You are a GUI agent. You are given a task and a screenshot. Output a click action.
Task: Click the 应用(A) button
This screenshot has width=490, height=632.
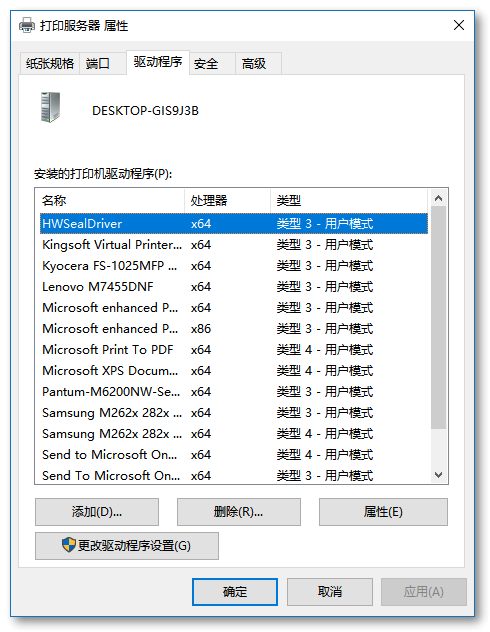(x=424, y=592)
